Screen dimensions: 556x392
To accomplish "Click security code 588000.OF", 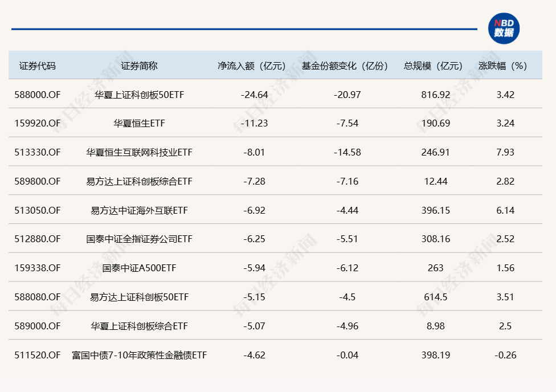I will click(x=38, y=95).
